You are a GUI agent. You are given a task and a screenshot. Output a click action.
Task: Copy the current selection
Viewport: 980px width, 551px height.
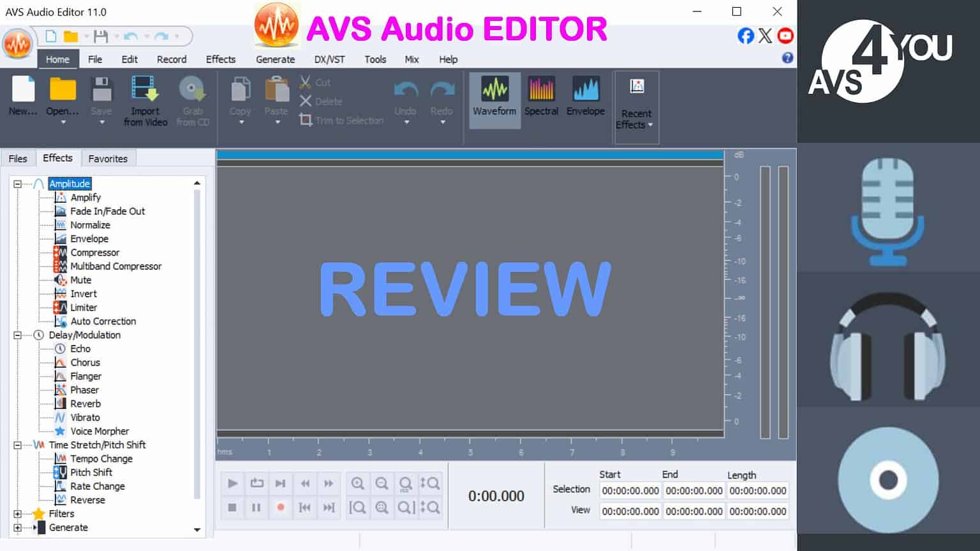point(239,96)
